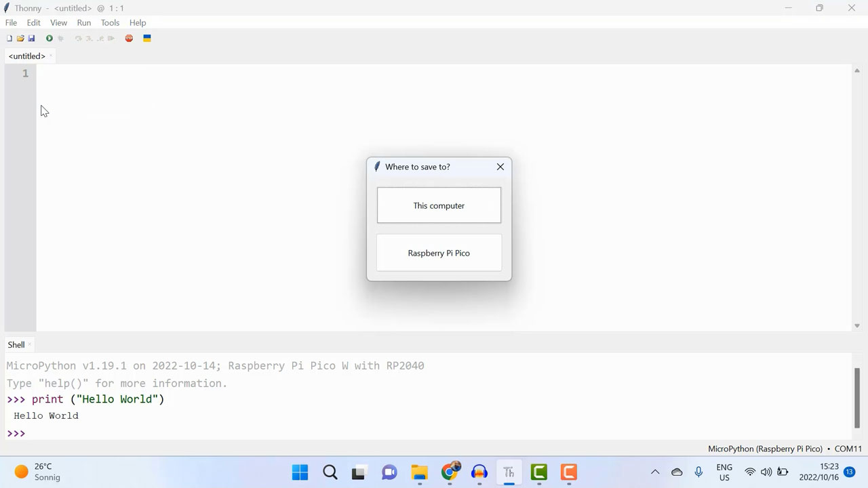
Task: Open the Tools menu
Action: tap(110, 22)
